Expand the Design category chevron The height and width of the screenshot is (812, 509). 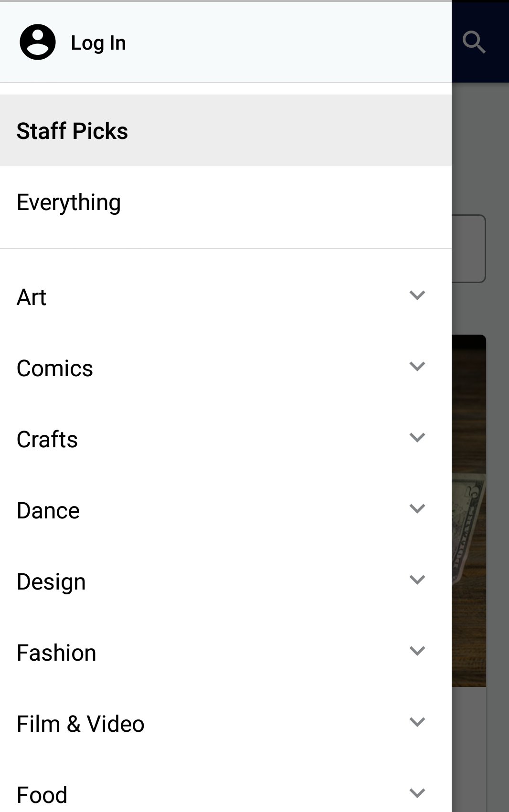417,580
